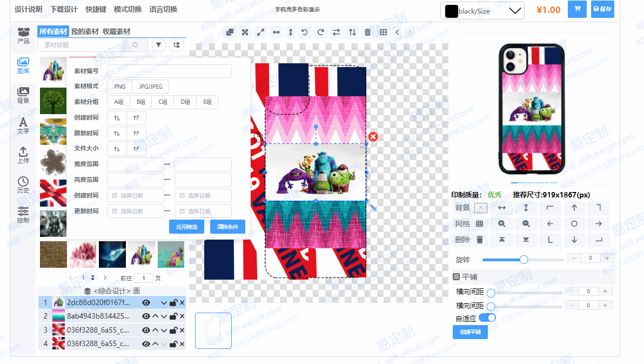Open the 背景 background sidebar panel
The width and height of the screenshot is (644, 364).
tap(23, 95)
